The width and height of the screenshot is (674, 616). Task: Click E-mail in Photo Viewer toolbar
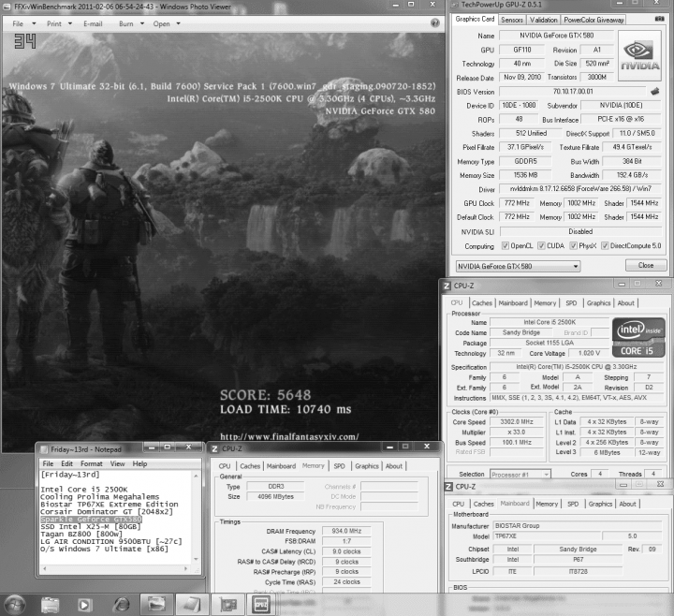93,23
